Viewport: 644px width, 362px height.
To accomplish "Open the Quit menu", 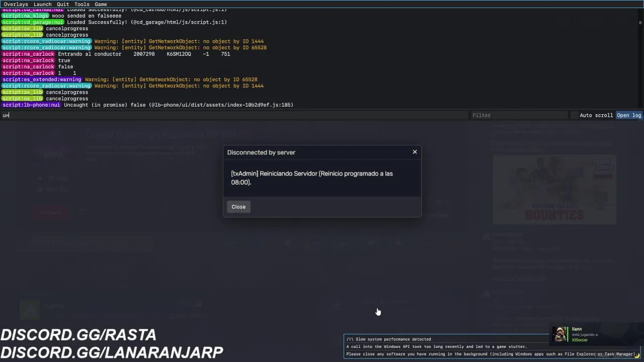I will click(x=63, y=4).
